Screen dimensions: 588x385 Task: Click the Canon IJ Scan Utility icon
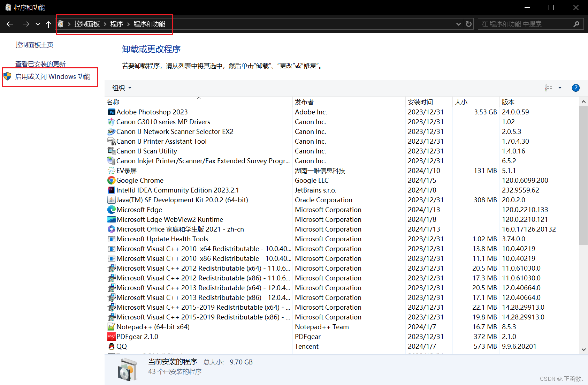pyautogui.click(x=111, y=151)
